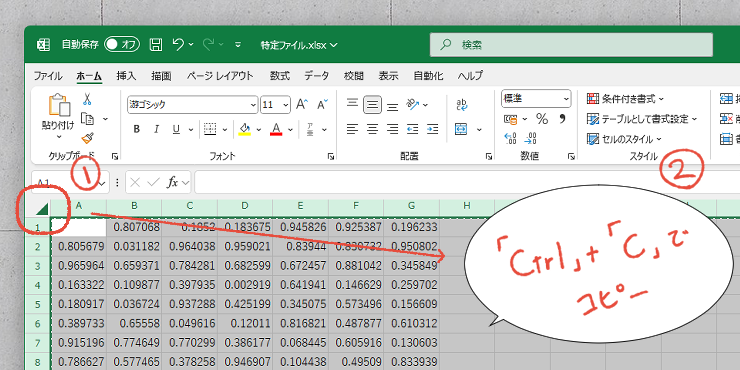Click the Top Align icon
Screen dimensions: 740x370
pyautogui.click(x=352, y=104)
